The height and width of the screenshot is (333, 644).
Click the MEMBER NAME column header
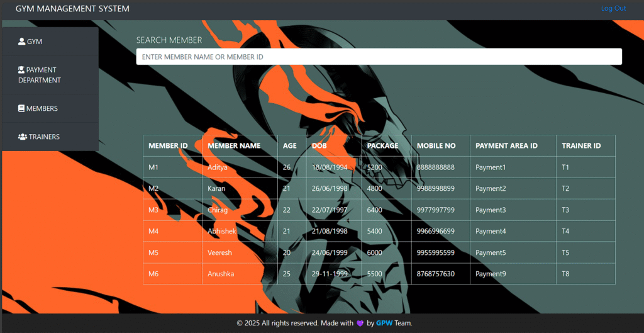[x=234, y=145]
